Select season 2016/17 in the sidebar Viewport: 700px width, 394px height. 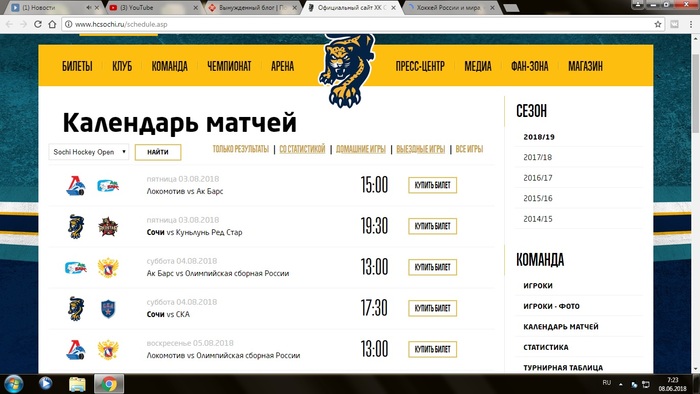[x=538, y=178]
